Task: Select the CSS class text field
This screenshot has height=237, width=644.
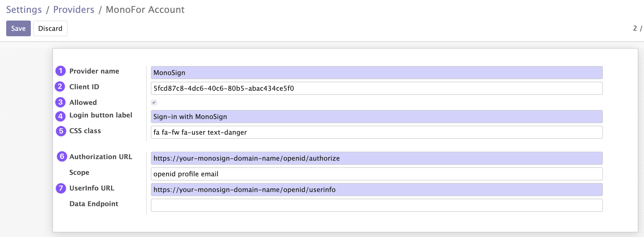Action: coord(376,132)
